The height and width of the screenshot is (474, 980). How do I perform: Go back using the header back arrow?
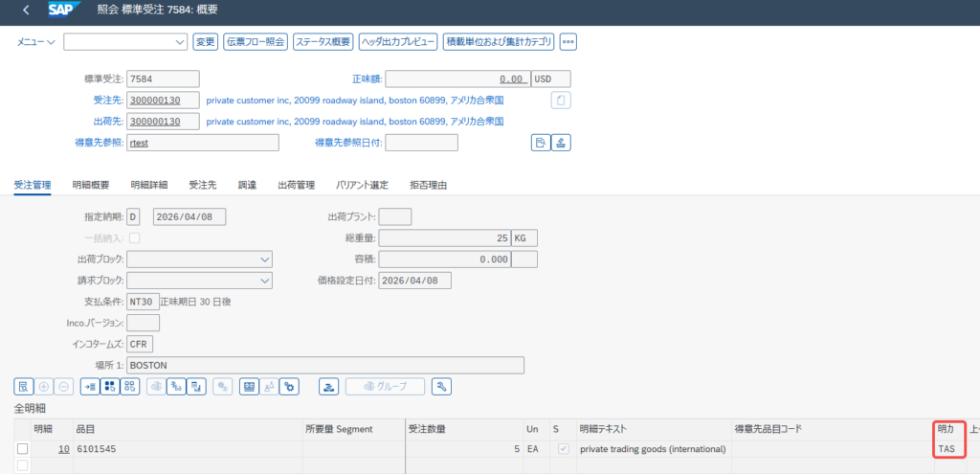[25, 10]
